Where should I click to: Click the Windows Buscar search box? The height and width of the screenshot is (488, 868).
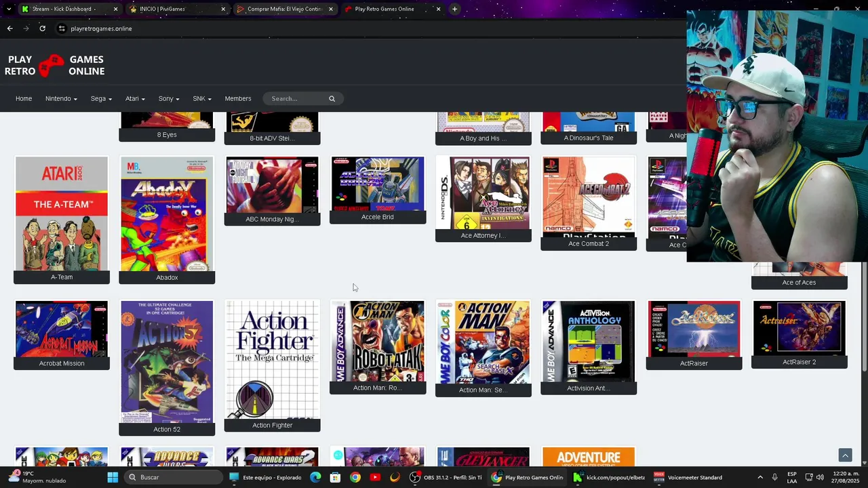point(174,477)
